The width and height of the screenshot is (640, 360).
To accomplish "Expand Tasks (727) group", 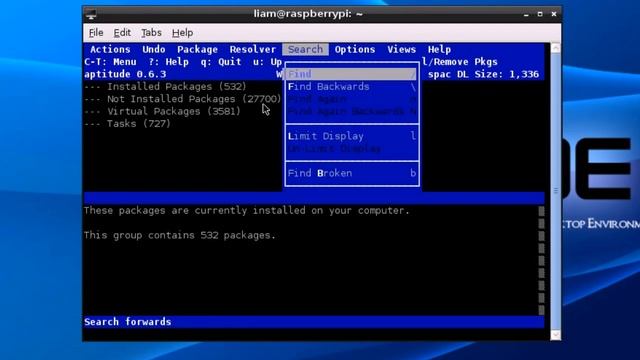I will [127, 124].
